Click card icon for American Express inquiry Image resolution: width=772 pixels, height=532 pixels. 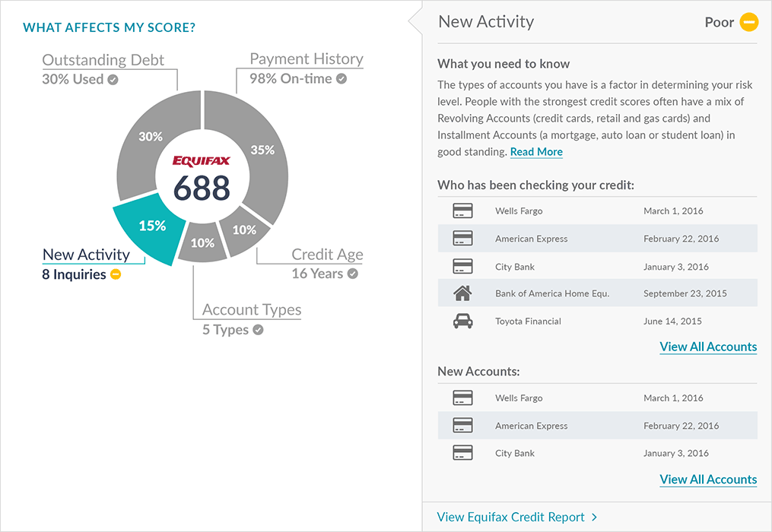point(462,239)
